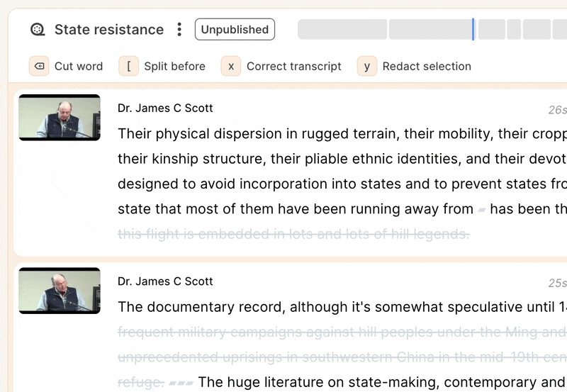Open the second Dr. James C Scott thumbnail
This screenshot has width=567, height=392.
pyautogui.click(x=60, y=291)
